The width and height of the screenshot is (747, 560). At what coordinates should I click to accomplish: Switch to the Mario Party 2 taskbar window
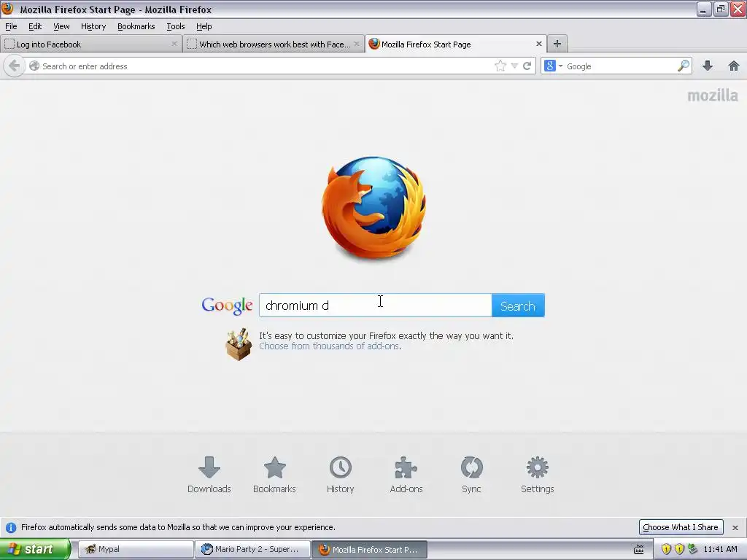click(253, 549)
